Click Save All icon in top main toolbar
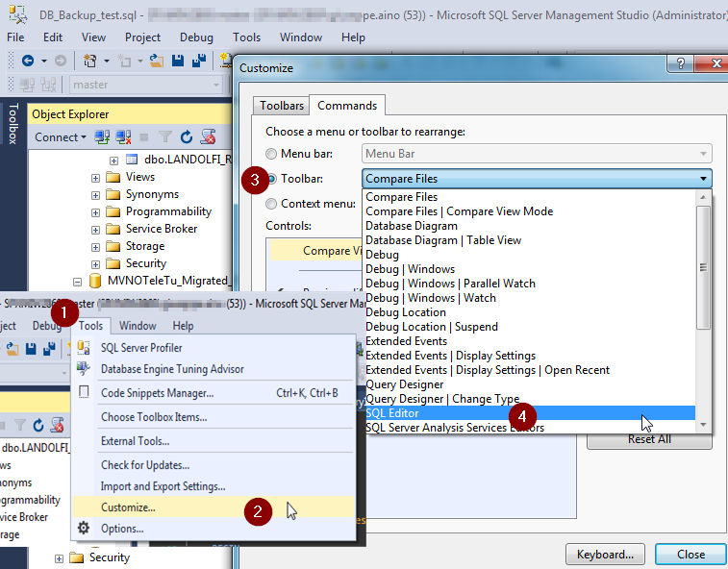 [x=199, y=61]
